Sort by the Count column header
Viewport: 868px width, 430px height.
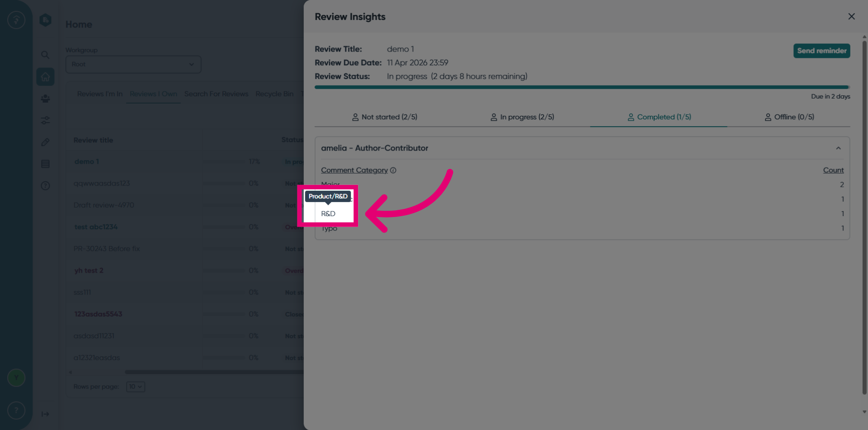click(833, 170)
